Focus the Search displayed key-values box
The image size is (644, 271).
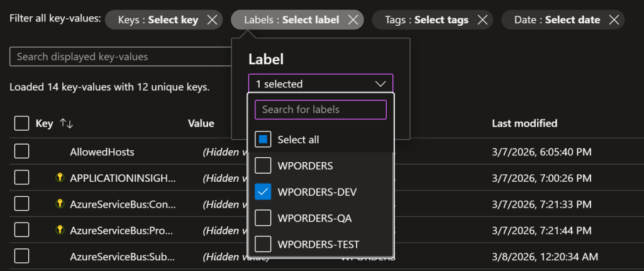121,57
